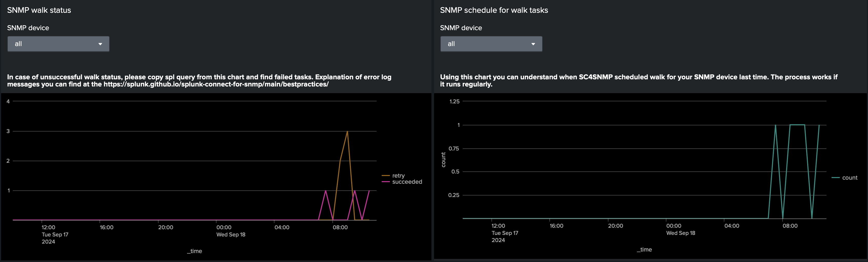The height and width of the screenshot is (262, 868).
Task: Click the Wed Sep 18 tick on left chart
Action: (231, 234)
